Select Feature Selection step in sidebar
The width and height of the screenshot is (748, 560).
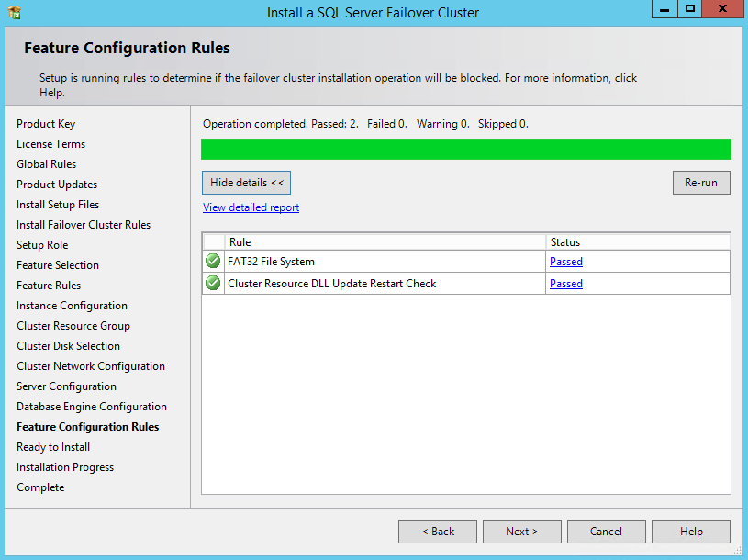(x=58, y=265)
